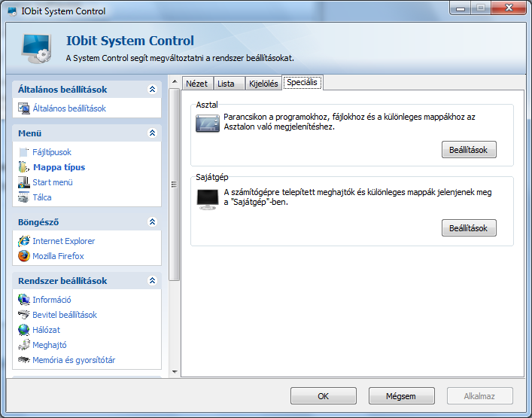Open the Információ link

point(52,300)
